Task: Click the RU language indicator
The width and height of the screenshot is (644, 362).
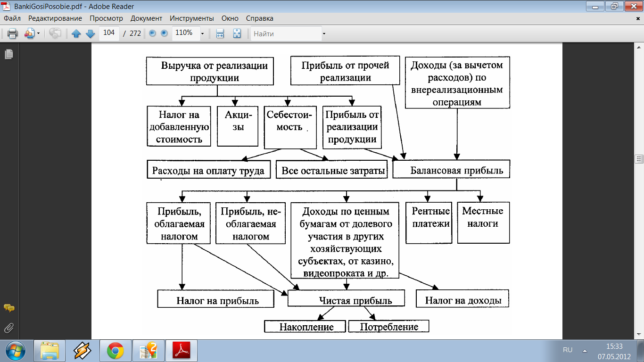Action: [x=568, y=350]
